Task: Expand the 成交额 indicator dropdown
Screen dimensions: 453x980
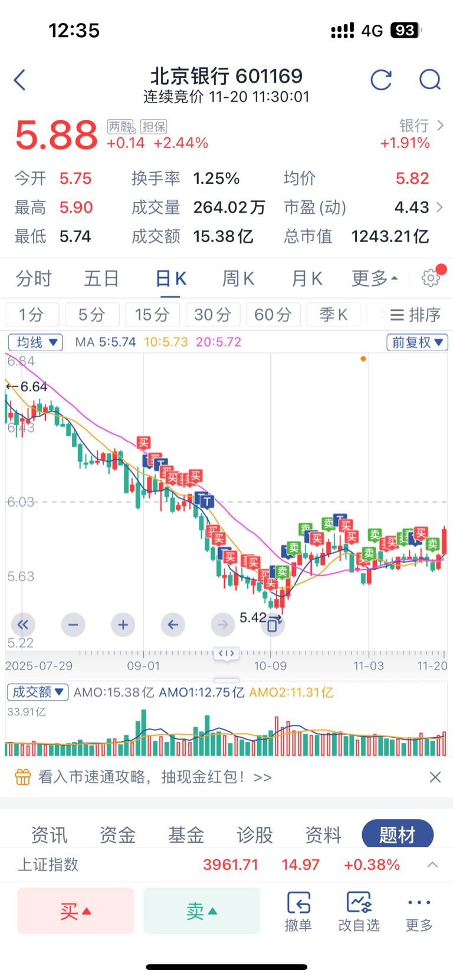Action: tap(38, 692)
